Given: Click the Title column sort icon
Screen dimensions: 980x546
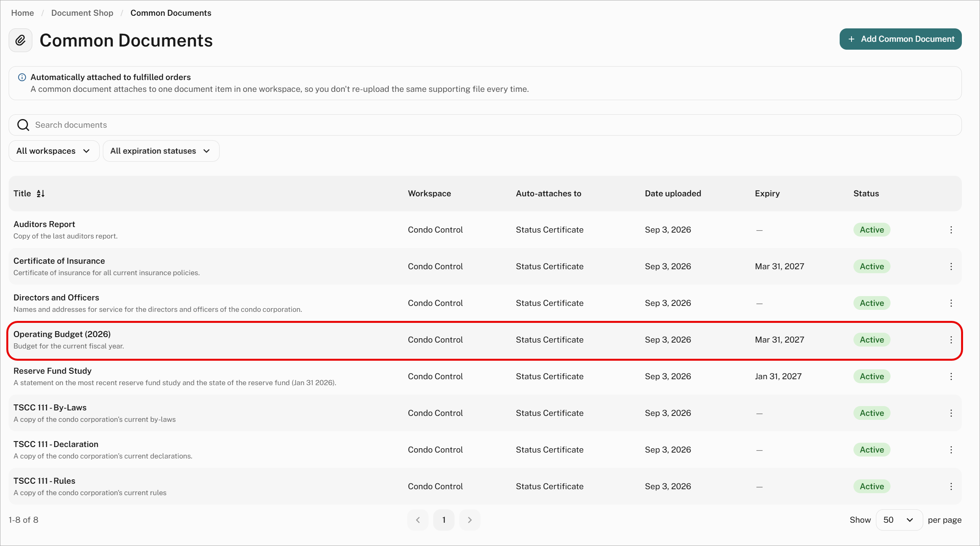Looking at the screenshot, I should pyautogui.click(x=41, y=194).
